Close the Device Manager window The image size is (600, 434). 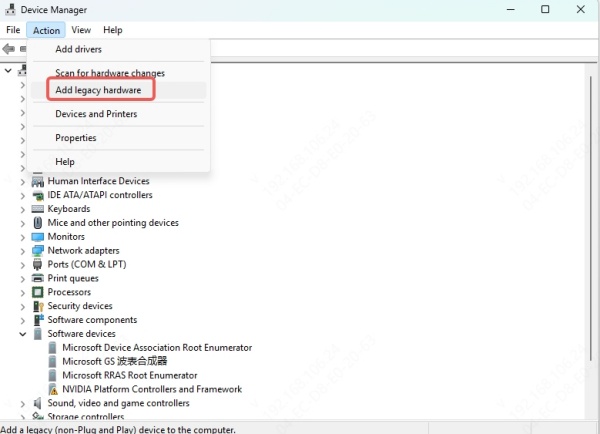(x=580, y=9)
